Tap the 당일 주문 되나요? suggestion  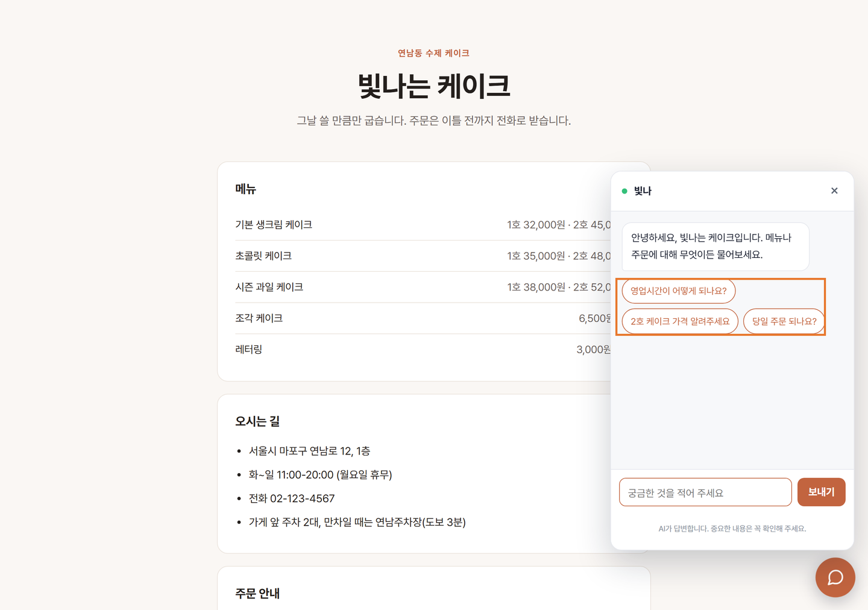click(784, 322)
